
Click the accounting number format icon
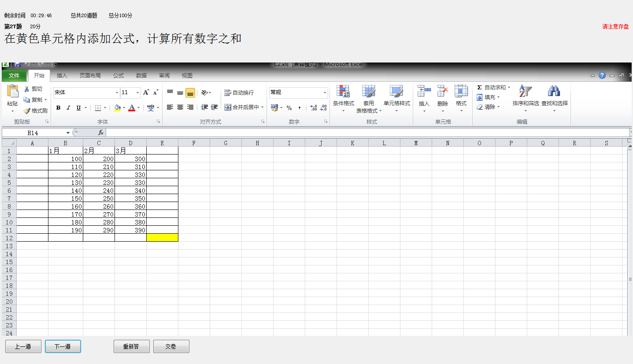tap(274, 107)
